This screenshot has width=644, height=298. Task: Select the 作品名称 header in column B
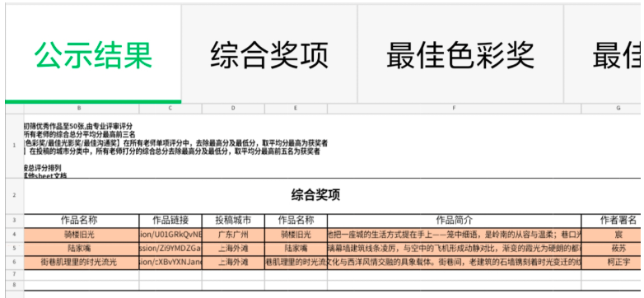click(x=82, y=221)
